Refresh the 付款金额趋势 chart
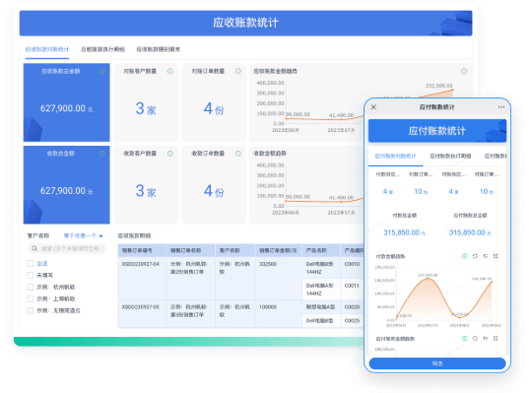 point(475,256)
